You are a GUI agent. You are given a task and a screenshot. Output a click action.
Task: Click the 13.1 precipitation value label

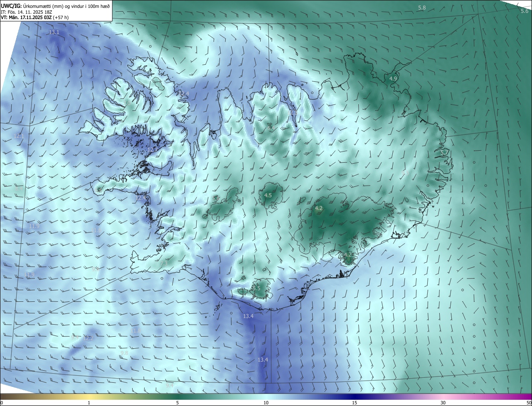[54, 32]
